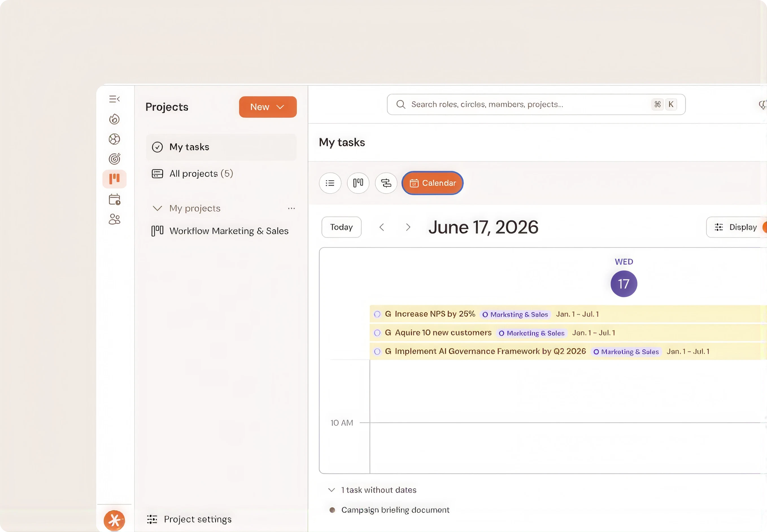Open the circles icon in the sidebar
Viewport: 767px width, 532px height.
click(114, 139)
